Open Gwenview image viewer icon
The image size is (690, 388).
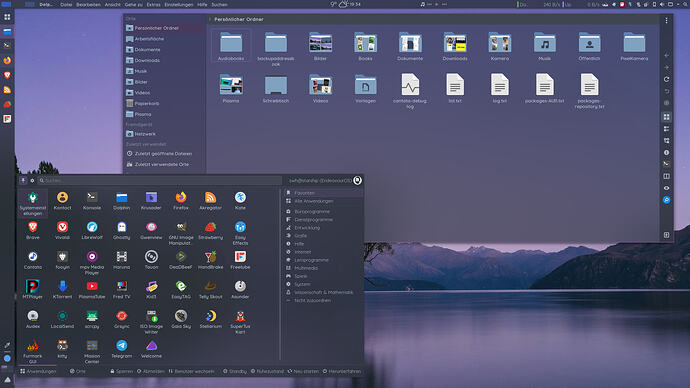click(151, 231)
